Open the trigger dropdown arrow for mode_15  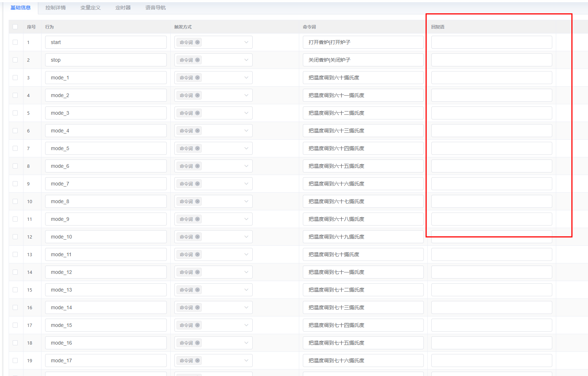(x=246, y=325)
